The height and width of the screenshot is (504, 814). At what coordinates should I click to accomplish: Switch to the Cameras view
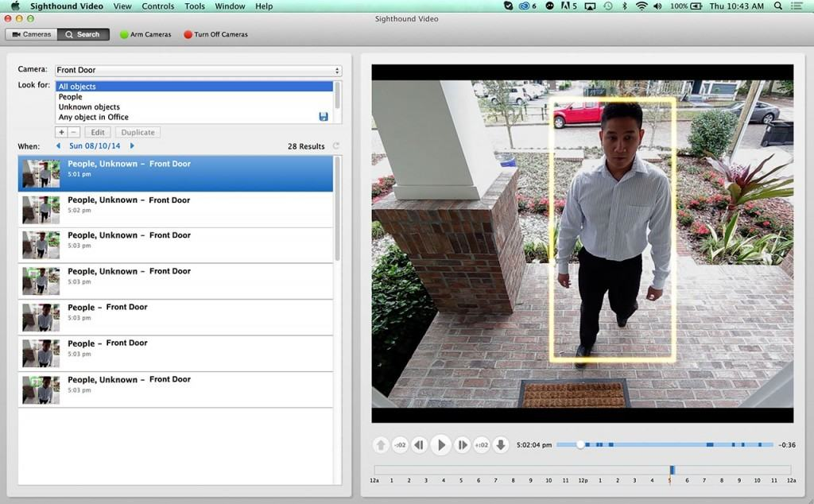[31, 34]
